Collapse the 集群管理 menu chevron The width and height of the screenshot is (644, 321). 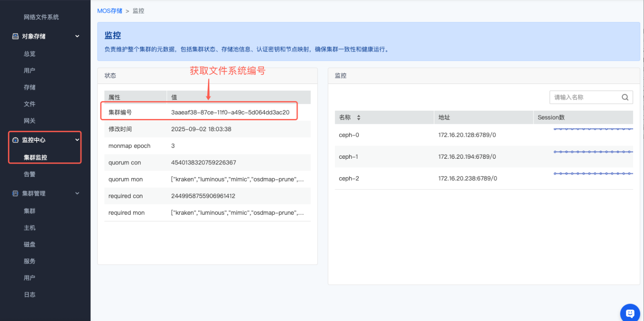click(x=77, y=193)
